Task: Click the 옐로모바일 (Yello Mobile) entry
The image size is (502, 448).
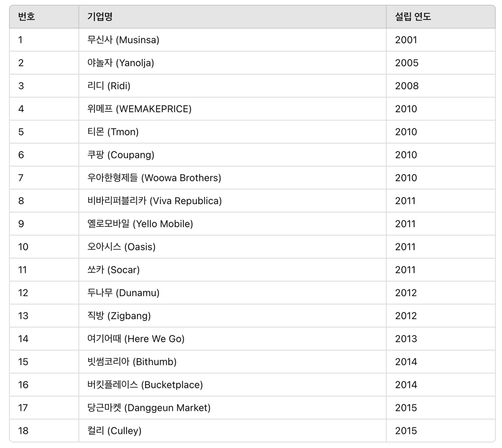Action: [140, 224]
